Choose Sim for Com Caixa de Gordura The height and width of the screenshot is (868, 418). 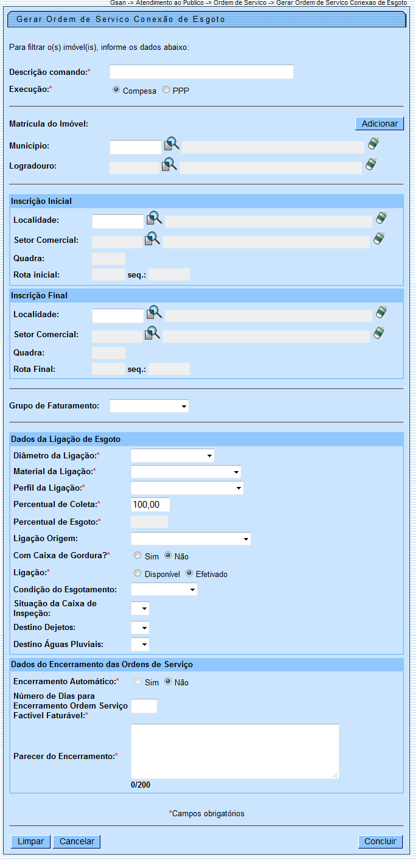[x=138, y=556]
